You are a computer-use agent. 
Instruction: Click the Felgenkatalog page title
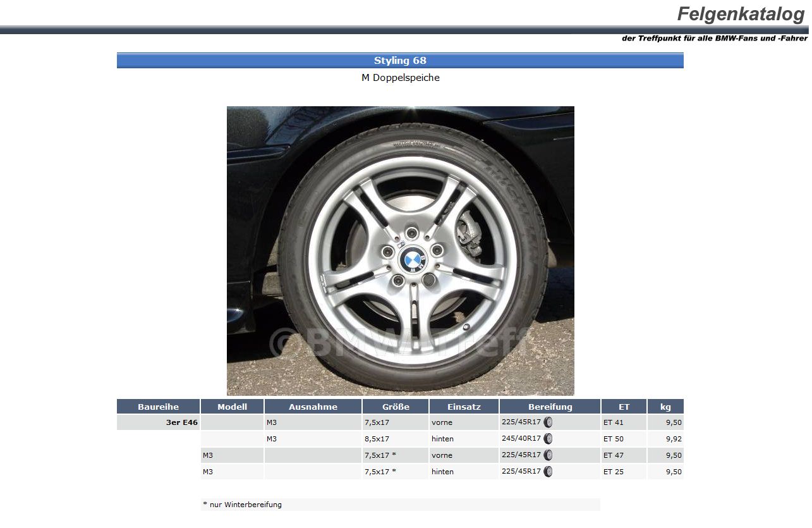741,13
